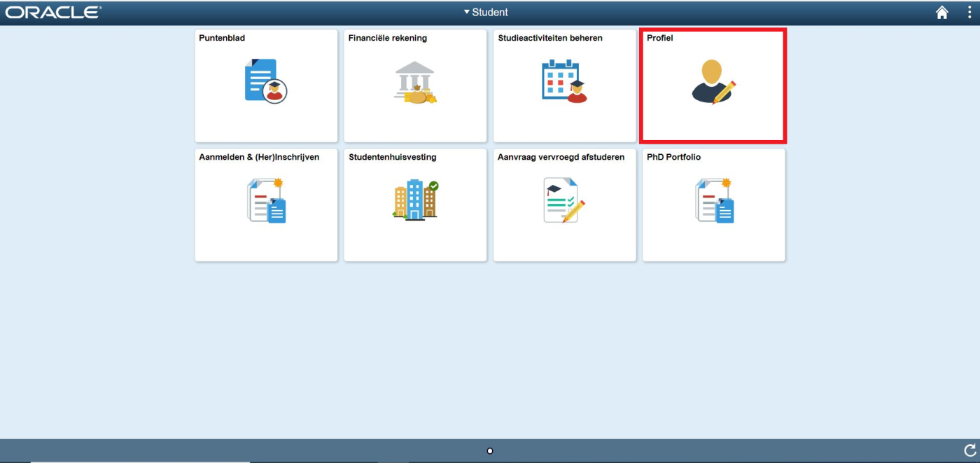Select the page indicator dot

click(490, 450)
